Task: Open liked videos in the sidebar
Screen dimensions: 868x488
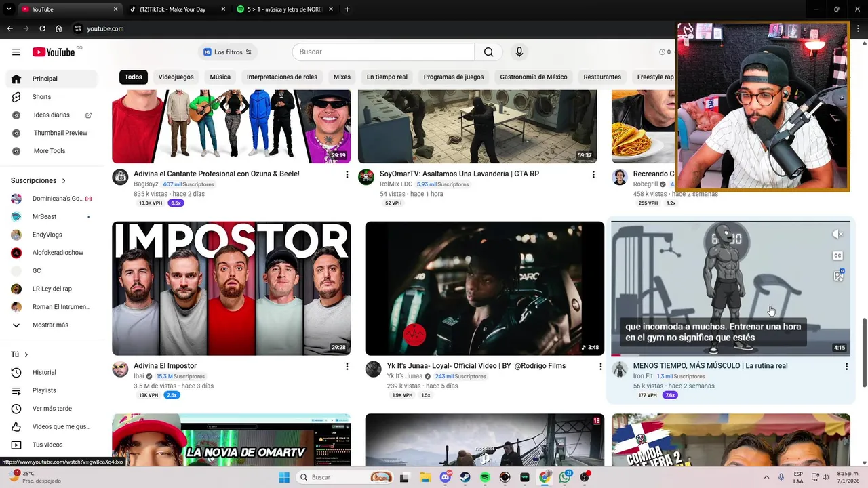Action: point(52,426)
